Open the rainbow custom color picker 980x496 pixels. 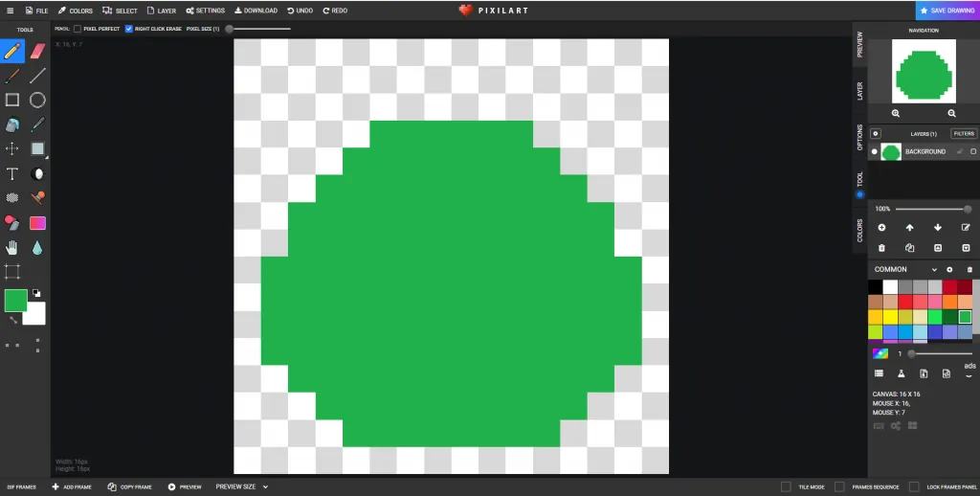tap(880, 354)
